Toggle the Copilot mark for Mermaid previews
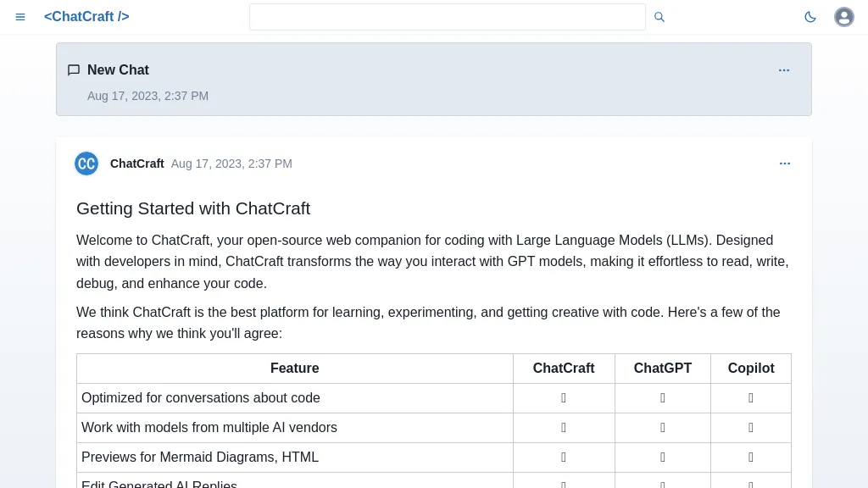868x488 pixels. pyautogui.click(x=750, y=457)
